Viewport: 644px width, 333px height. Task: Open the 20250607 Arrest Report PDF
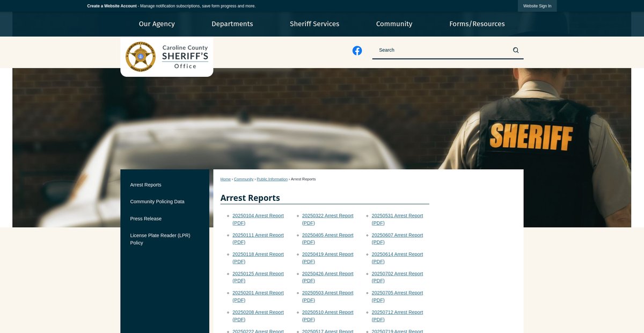point(398,238)
